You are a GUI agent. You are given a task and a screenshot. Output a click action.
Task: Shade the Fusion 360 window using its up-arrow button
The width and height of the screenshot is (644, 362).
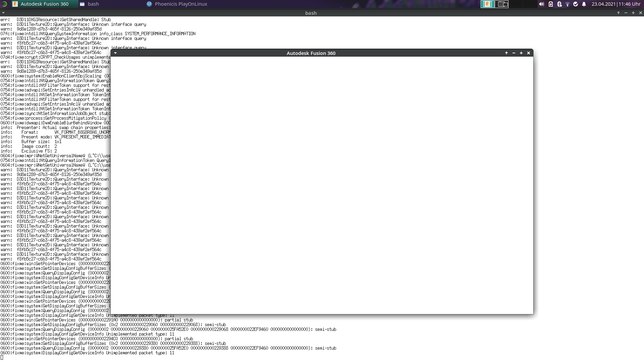(x=506, y=53)
